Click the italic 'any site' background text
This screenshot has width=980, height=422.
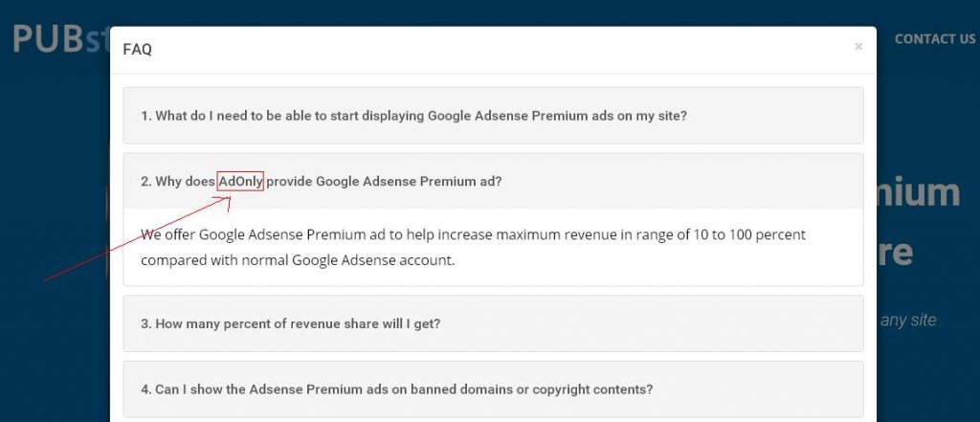pos(907,320)
